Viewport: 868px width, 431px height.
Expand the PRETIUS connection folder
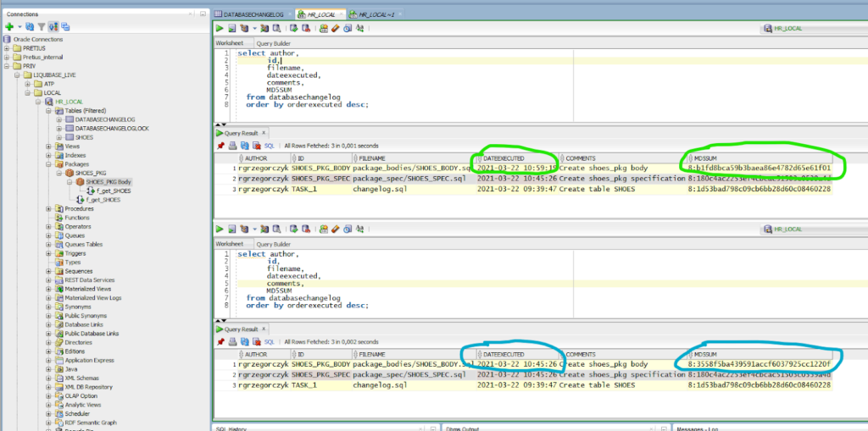(x=7, y=48)
